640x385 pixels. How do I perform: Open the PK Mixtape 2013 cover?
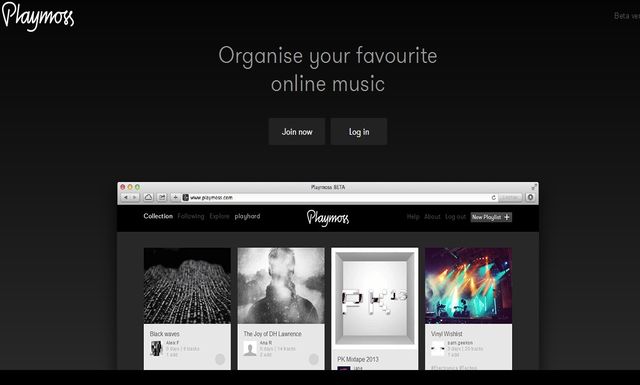click(x=375, y=298)
